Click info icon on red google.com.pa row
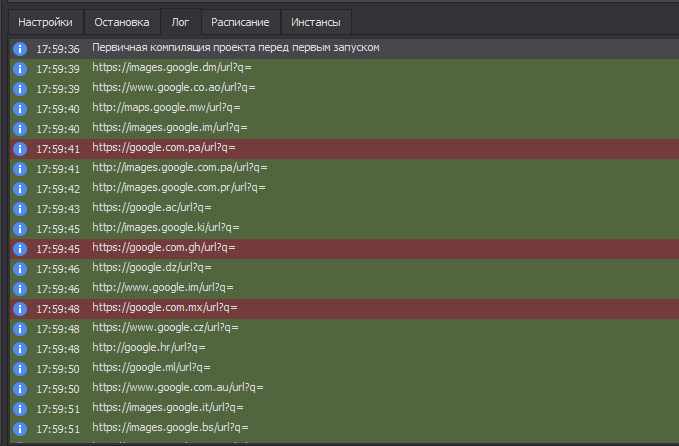This screenshot has width=679, height=446. 19,148
